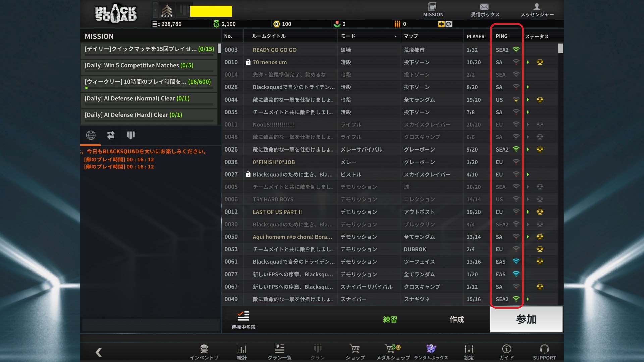The image size is (644, 362).
Task: Select the clan shield chat tab icon
Action: [131, 135]
